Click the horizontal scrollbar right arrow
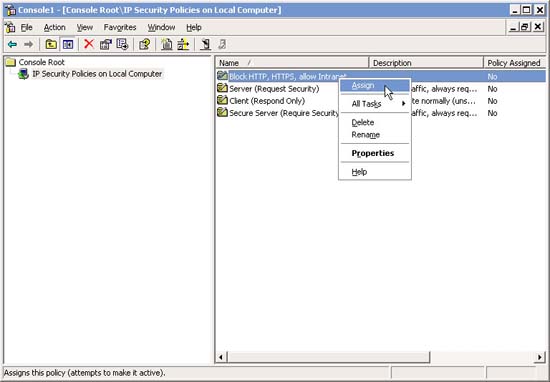 point(539,357)
